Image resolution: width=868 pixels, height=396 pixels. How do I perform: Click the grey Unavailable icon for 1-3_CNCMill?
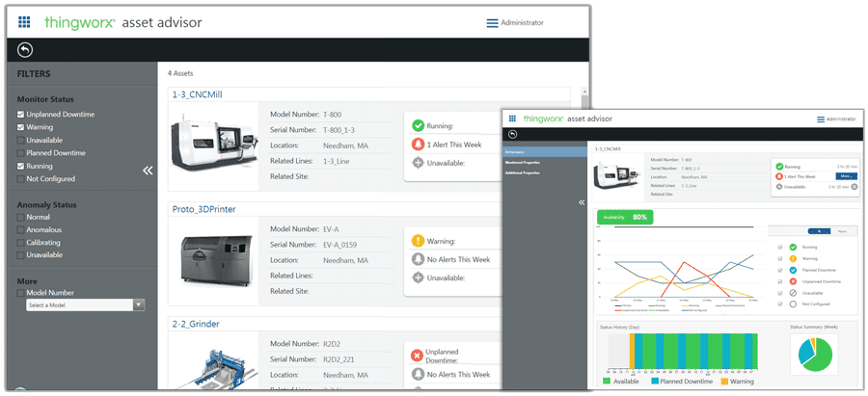pos(418,163)
